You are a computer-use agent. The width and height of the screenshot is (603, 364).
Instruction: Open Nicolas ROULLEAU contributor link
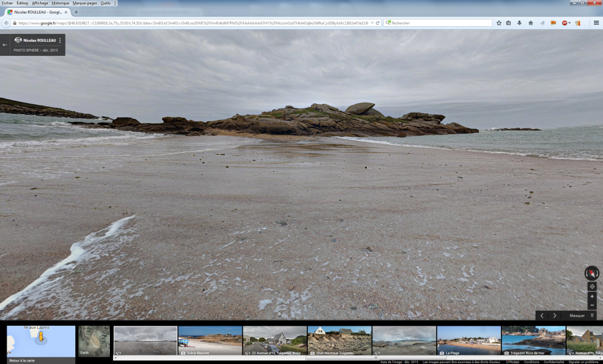pyautogui.click(x=39, y=41)
